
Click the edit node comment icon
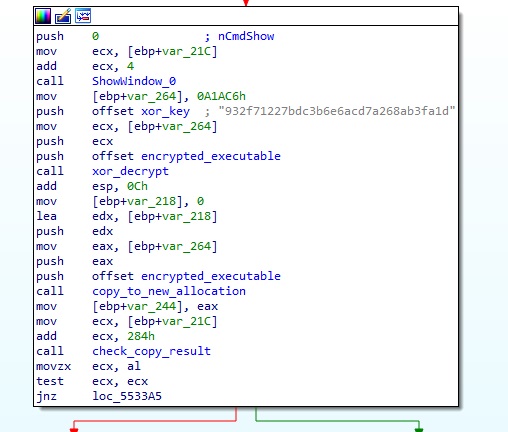point(63,16)
